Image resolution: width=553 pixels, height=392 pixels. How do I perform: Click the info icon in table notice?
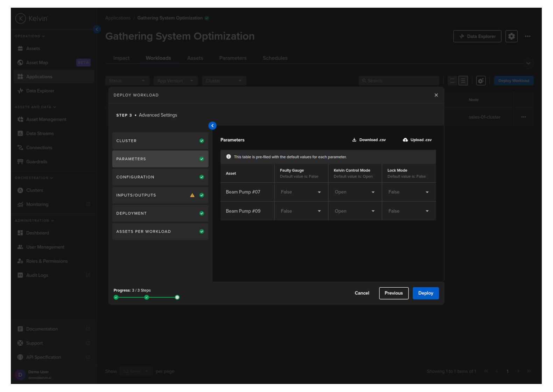pos(229,157)
